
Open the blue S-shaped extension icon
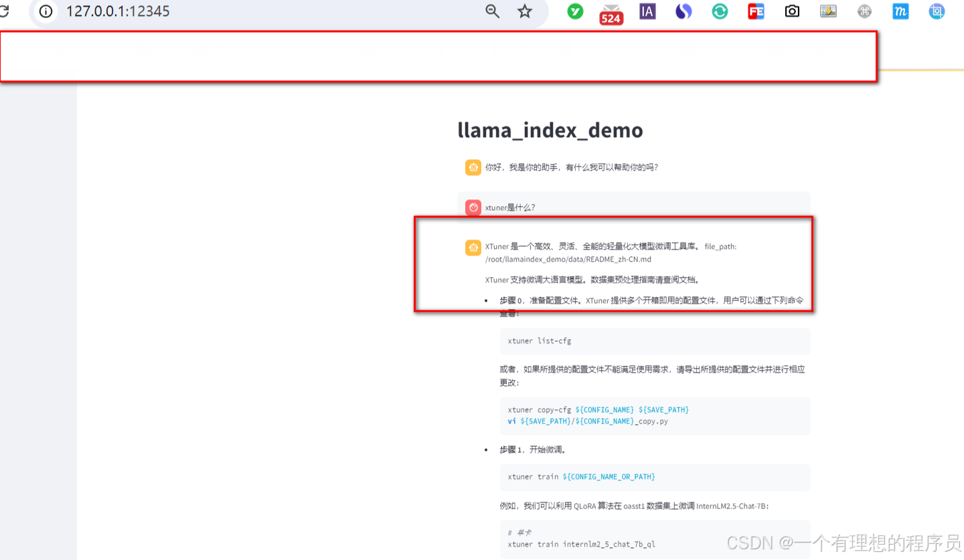683,11
